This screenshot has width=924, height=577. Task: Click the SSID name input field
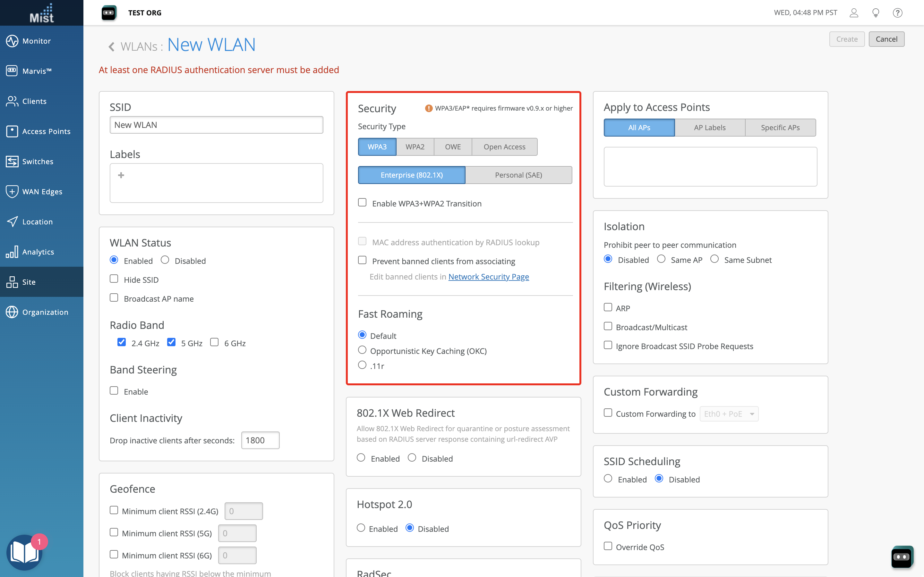(x=216, y=125)
